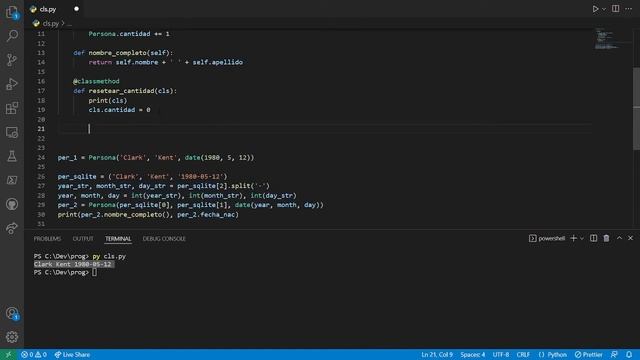Image resolution: width=640 pixels, height=360 pixels.
Task: Click the unsaved dot on cls.py tab
Action: coord(76,9)
